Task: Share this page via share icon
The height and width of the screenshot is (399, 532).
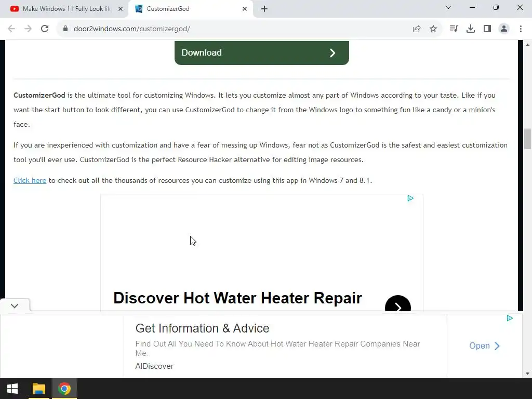Action: click(417, 29)
